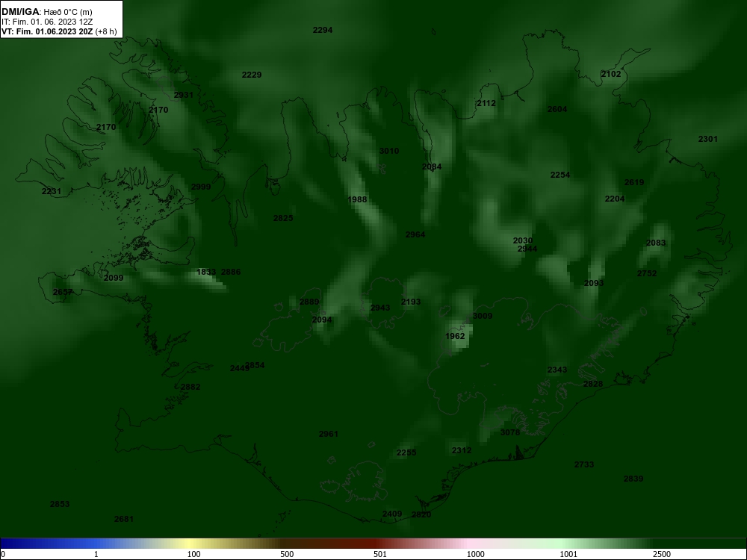Select the 2828 label
Viewport: 747px width, 560px height.
point(593,384)
